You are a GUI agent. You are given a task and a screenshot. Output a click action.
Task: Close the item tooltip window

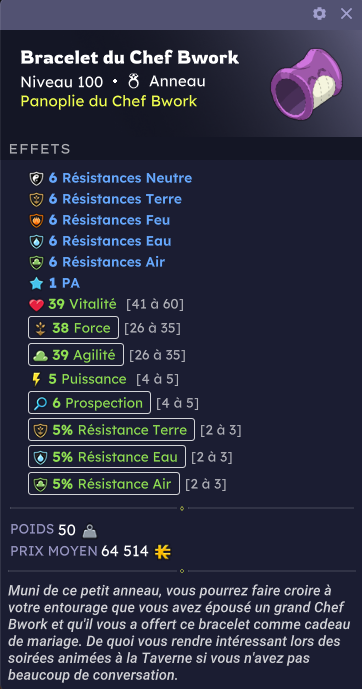tap(347, 14)
